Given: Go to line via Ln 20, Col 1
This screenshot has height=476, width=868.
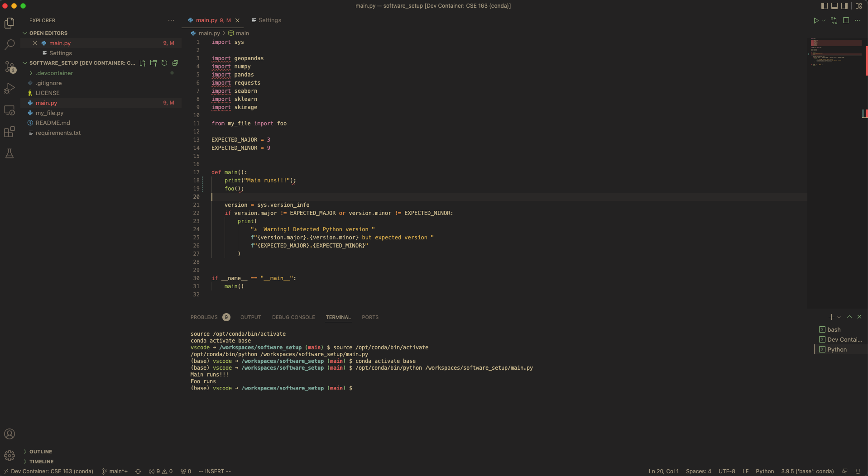Looking at the screenshot, I should [663, 471].
